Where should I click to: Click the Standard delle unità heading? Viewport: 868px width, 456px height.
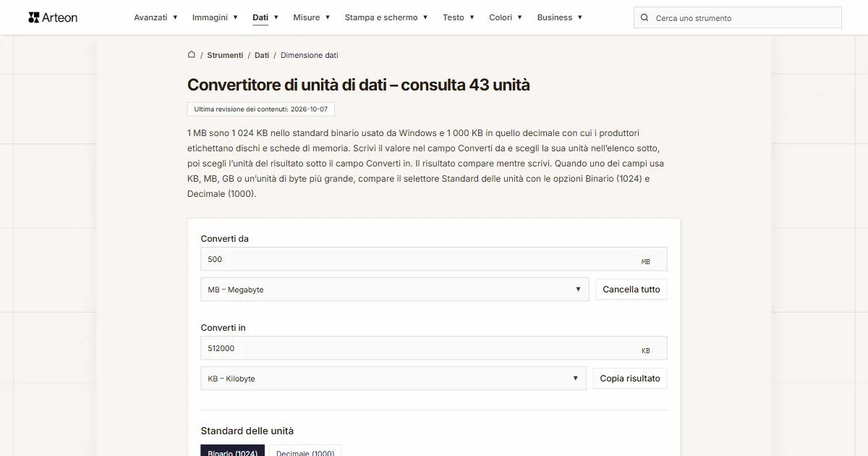pyautogui.click(x=247, y=431)
